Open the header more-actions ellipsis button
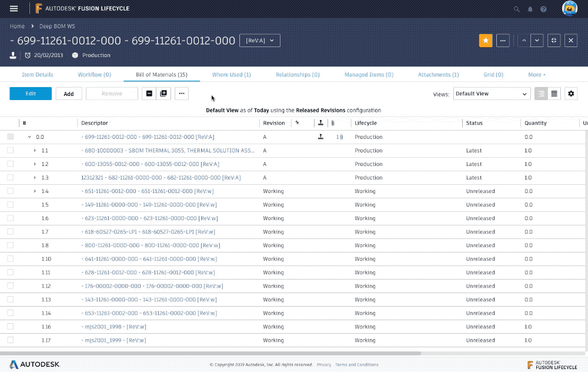 (x=503, y=41)
